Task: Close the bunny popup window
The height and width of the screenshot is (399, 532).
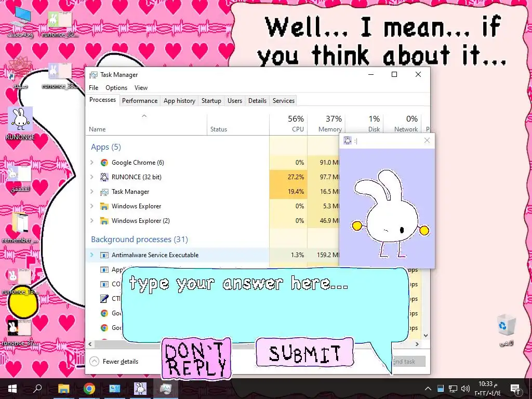Action: coord(427,140)
